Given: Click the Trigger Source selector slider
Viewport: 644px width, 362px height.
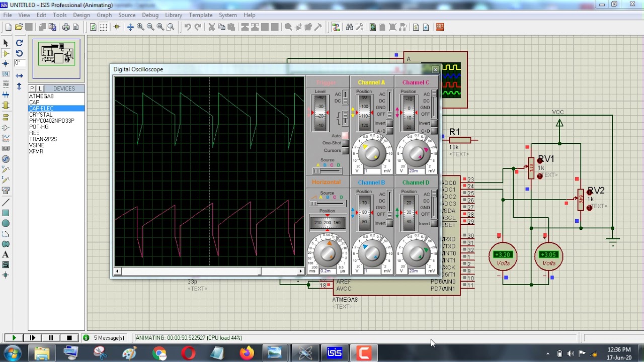Looking at the screenshot, I should (x=328, y=171).
